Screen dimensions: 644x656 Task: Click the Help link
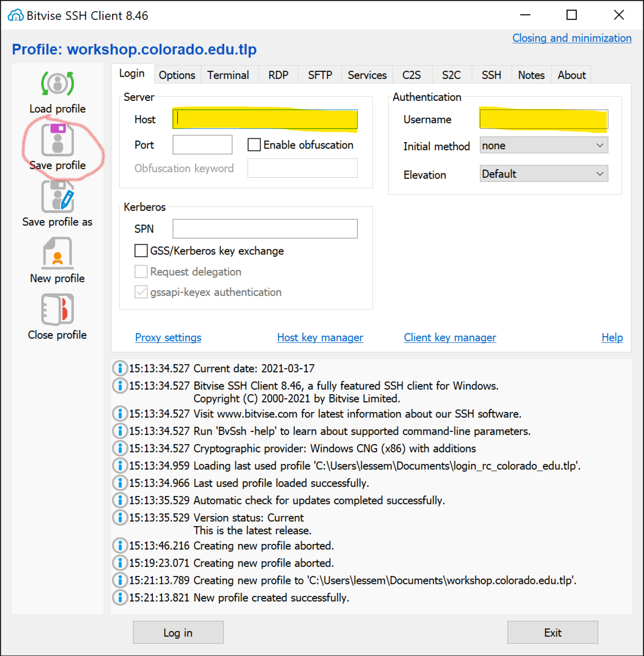click(x=612, y=337)
